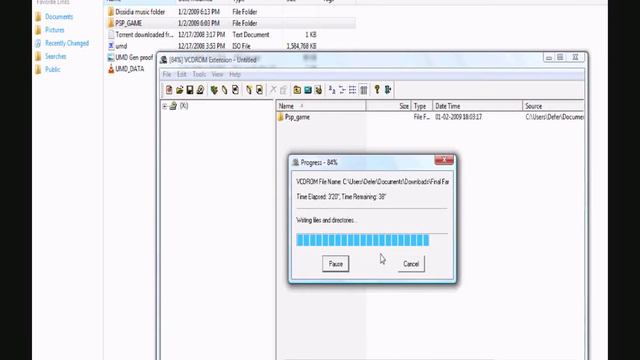This screenshot has width=640, height=360.
Task: Click the UMD_DATA VLC cone icon
Action: [x=111, y=69]
